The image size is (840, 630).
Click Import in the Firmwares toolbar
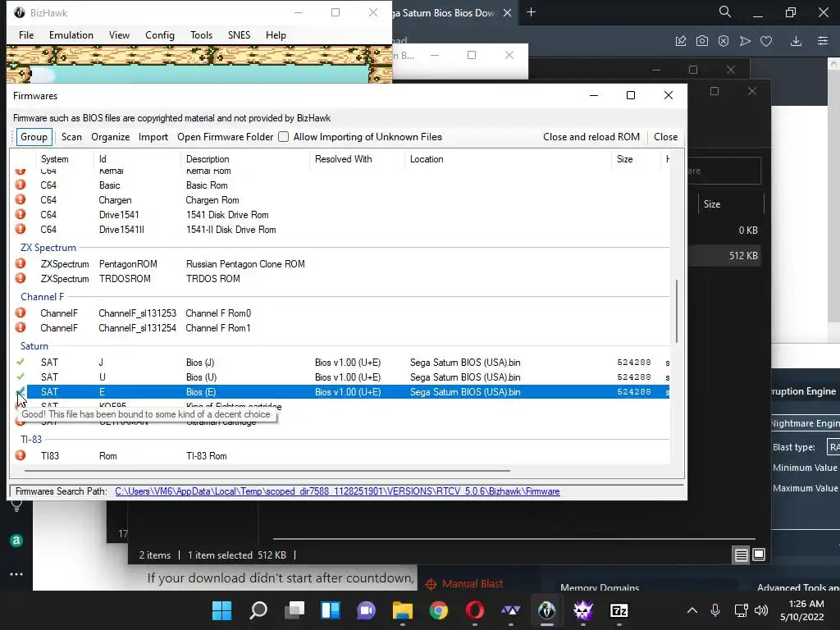coord(153,137)
